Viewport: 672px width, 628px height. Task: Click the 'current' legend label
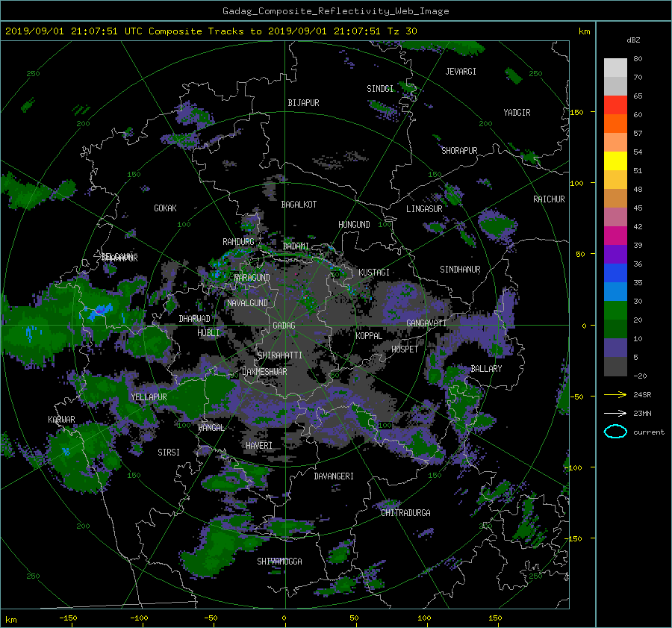click(x=648, y=432)
